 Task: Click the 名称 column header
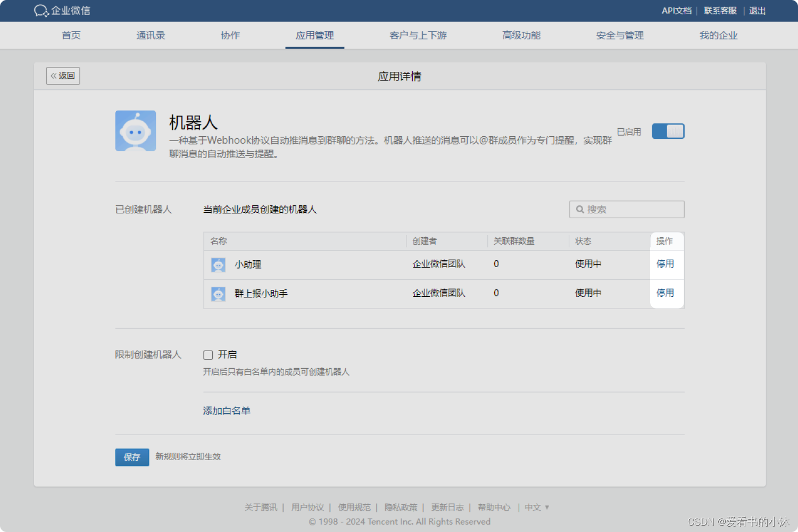(x=219, y=241)
